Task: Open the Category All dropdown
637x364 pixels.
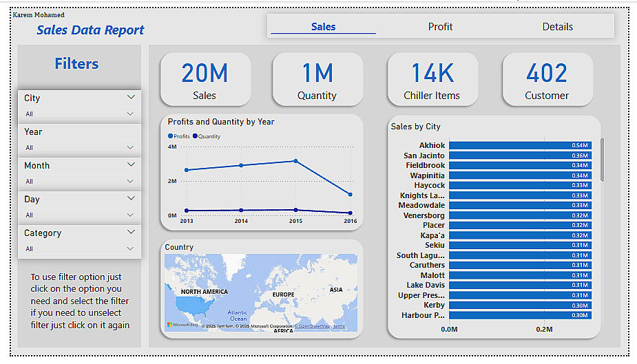Action: [x=80, y=249]
